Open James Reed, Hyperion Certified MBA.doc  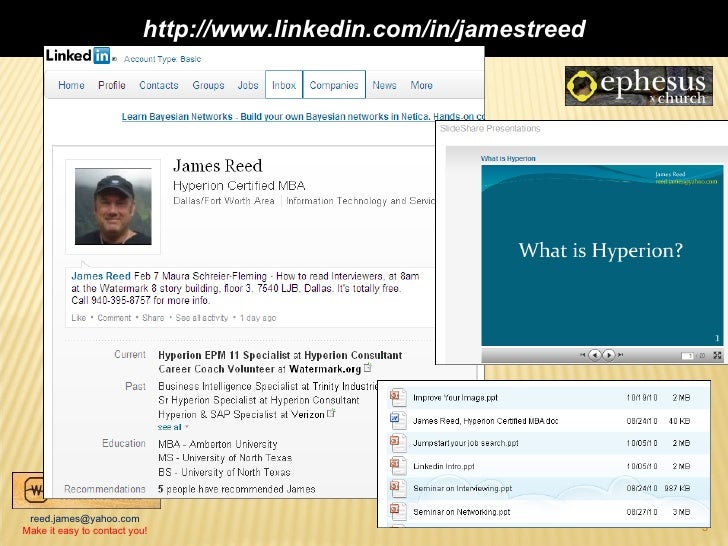[x=485, y=421]
